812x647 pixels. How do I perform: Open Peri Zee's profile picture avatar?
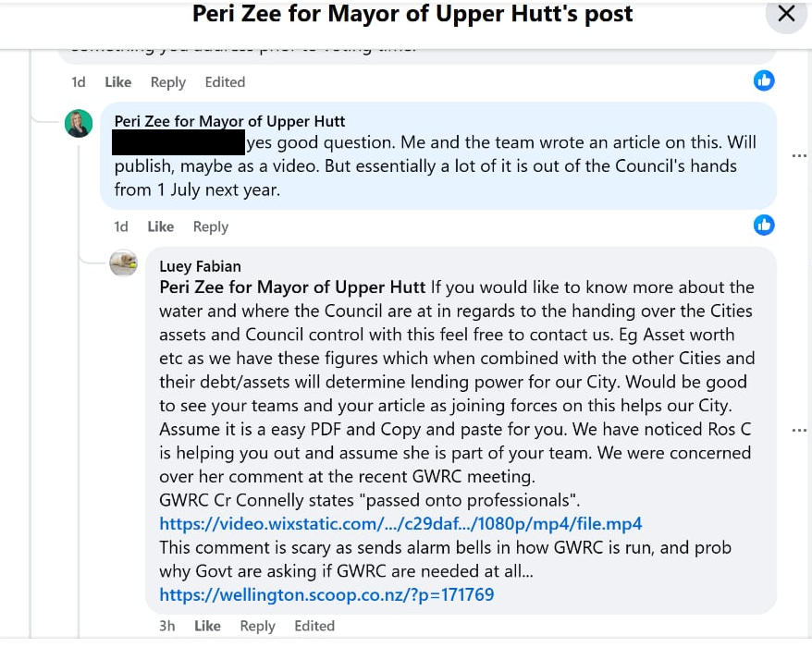pyautogui.click(x=79, y=123)
